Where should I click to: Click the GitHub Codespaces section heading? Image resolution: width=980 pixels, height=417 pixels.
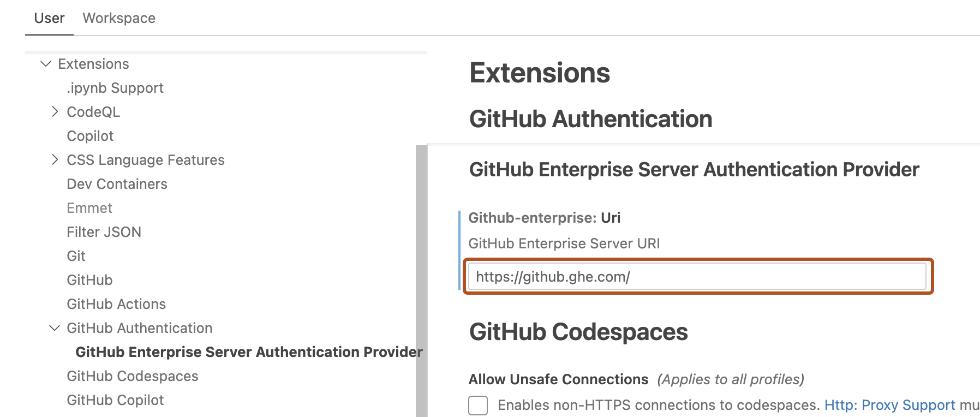coord(578,332)
